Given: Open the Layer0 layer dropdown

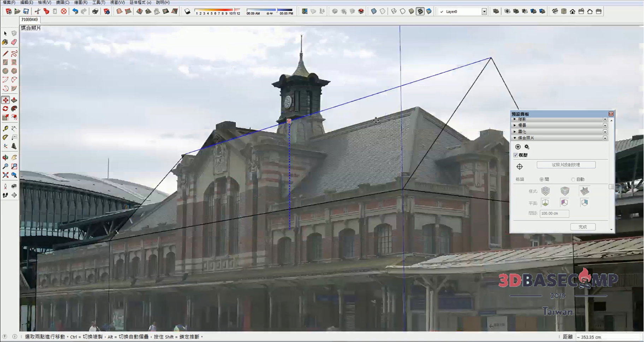Looking at the screenshot, I should coord(484,12).
